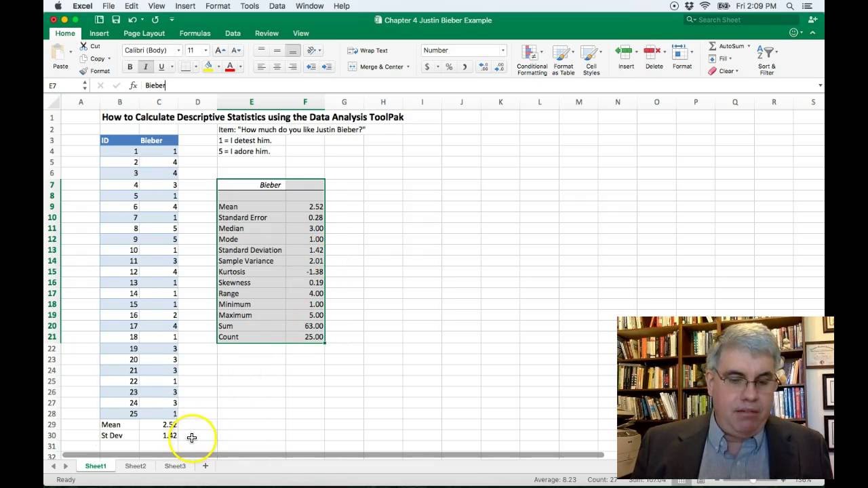The height and width of the screenshot is (488, 868).
Task: Expand the Clear dropdown
Action: click(738, 71)
